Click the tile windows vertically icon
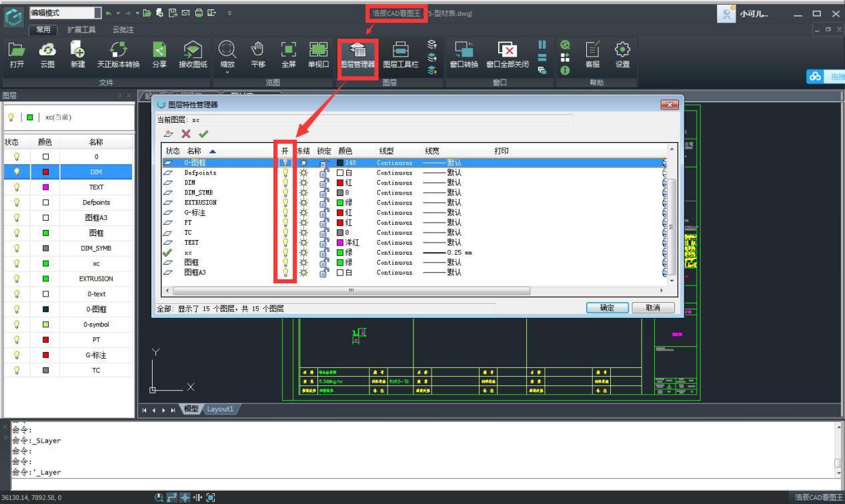 (x=542, y=45)
